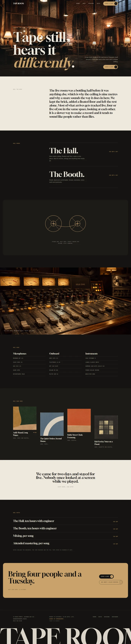
Task: Click the Neumann U87 (2) row
Action: (x=29, y=358)
